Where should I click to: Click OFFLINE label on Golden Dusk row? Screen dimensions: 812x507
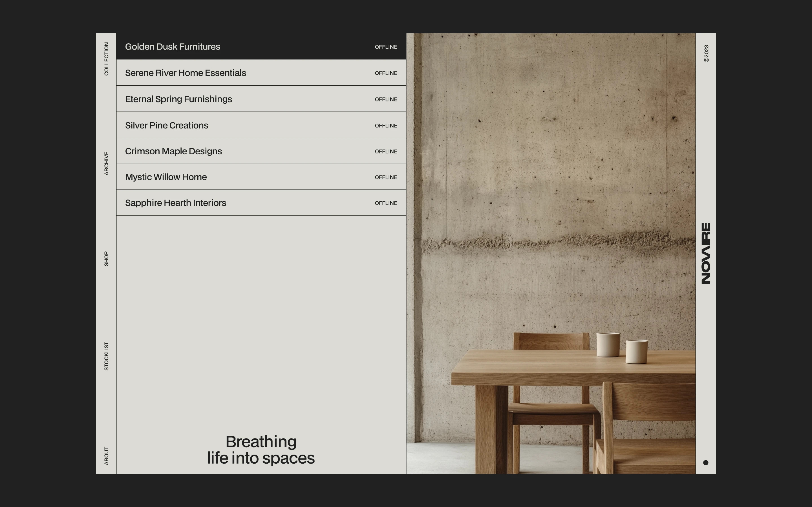click(x=386, y=47)
